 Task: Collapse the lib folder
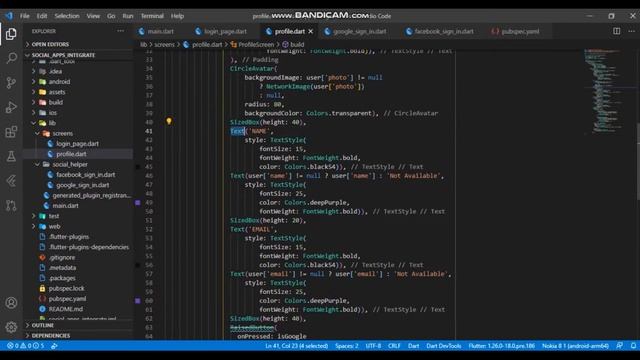(x=52, y=123)
